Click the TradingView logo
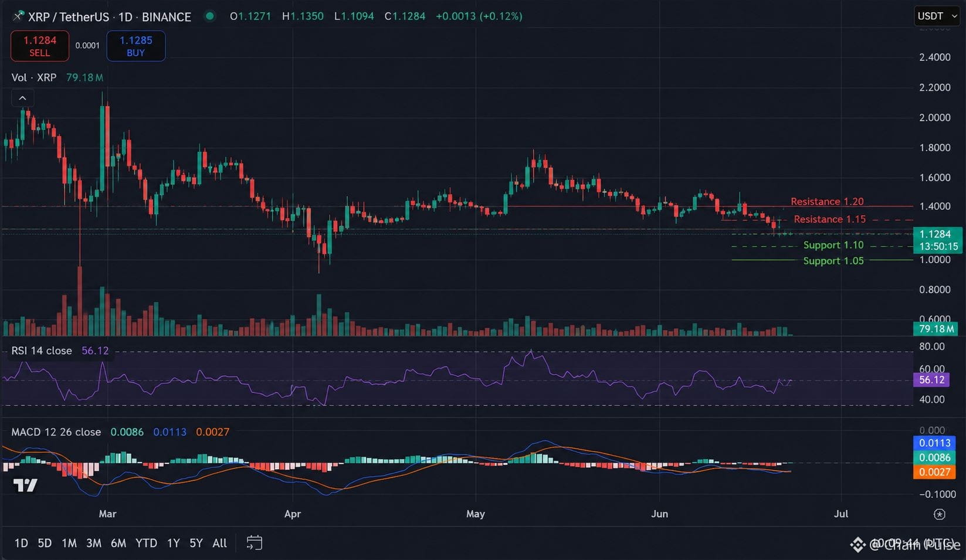 25,485
